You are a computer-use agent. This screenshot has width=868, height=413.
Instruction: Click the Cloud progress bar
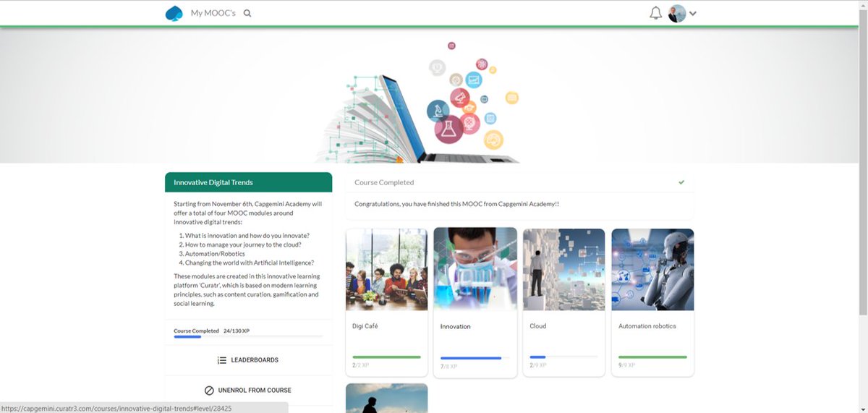click(x=563, y=357)
